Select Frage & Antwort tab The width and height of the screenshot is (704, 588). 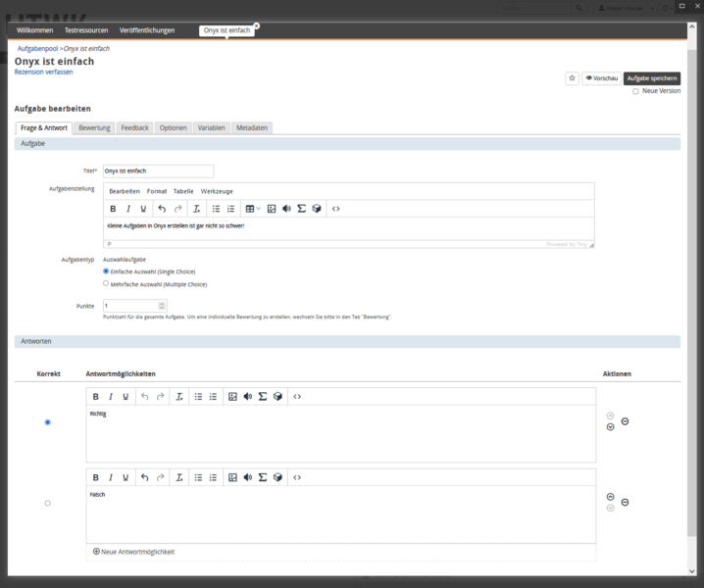[44, 128]
